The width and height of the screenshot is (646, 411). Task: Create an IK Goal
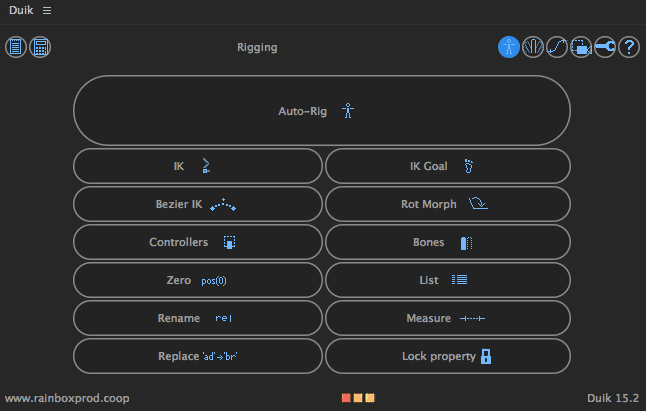click(x=447, y=166)
